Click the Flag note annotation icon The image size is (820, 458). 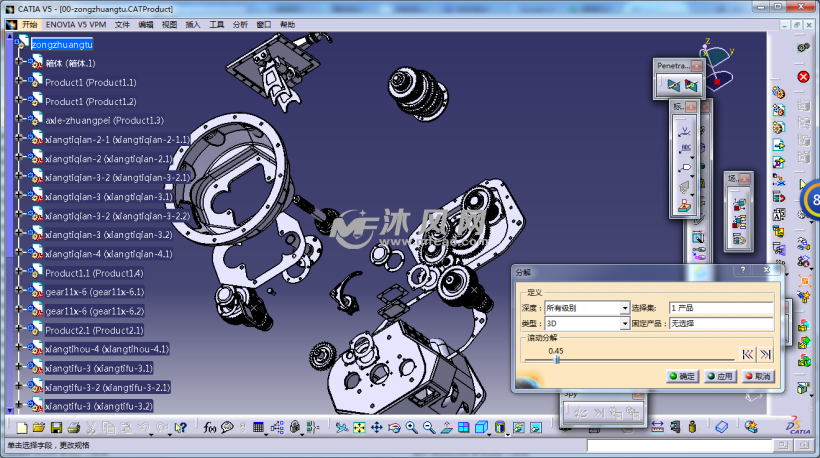[x=685, y=168]
